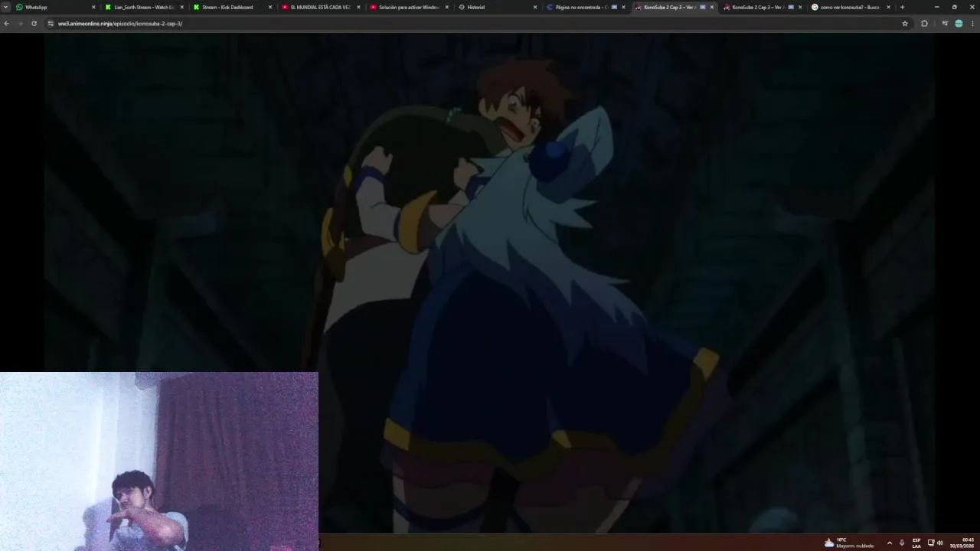Open a new browser tab

(x=902, y=7)
